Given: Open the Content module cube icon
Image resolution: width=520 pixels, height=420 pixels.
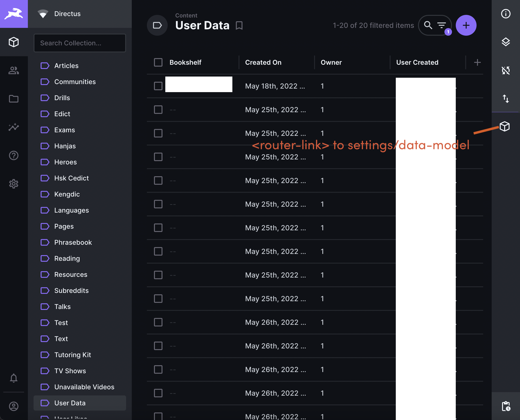Looking at the screenshot, I should (14, 42).
